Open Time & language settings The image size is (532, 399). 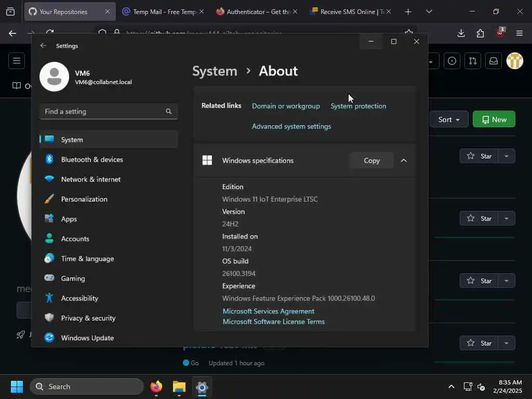(109, 259)
